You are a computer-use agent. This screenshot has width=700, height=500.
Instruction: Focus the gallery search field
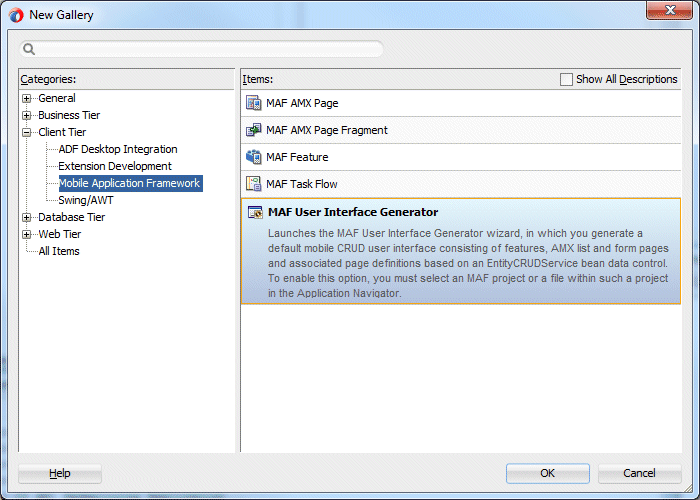[201, 49]
